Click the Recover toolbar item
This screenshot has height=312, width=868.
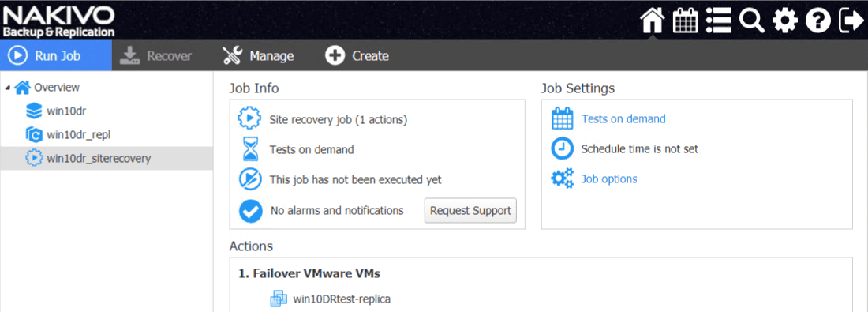(156, 55)
